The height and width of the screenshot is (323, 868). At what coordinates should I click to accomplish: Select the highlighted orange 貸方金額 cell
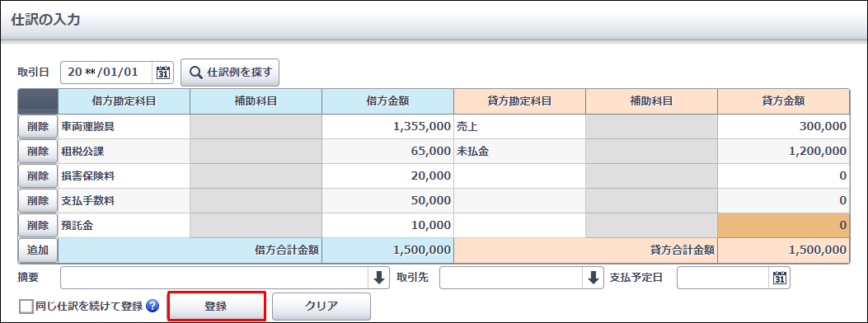click(783, 226)
